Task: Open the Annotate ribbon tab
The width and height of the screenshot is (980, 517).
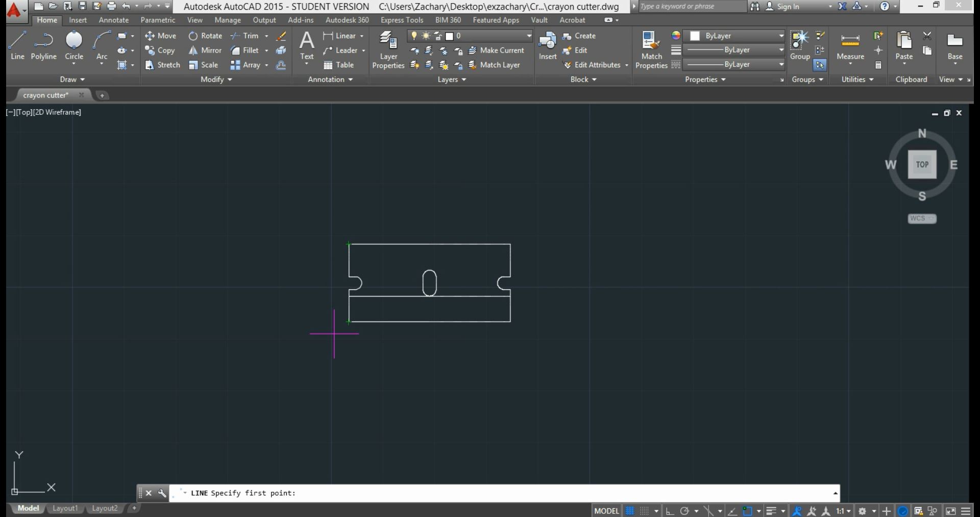Action: click(114, 20)
